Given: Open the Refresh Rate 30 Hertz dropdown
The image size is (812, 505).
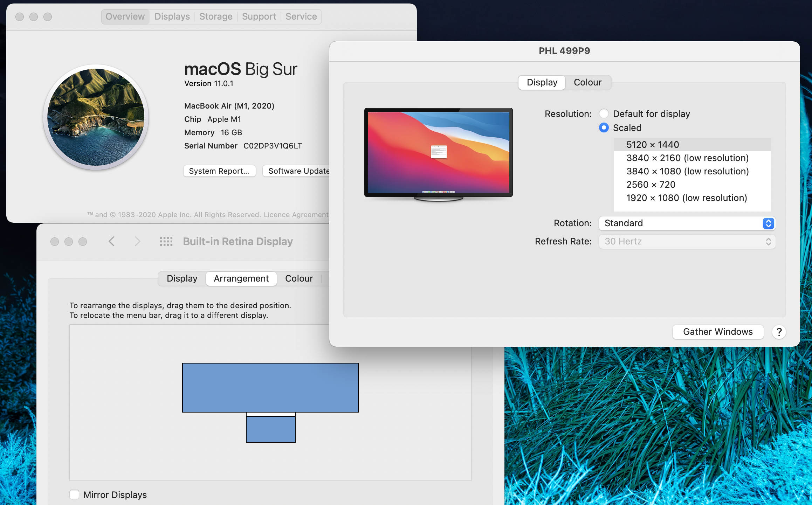Looking at the screenshot, I should click(687, 242).
